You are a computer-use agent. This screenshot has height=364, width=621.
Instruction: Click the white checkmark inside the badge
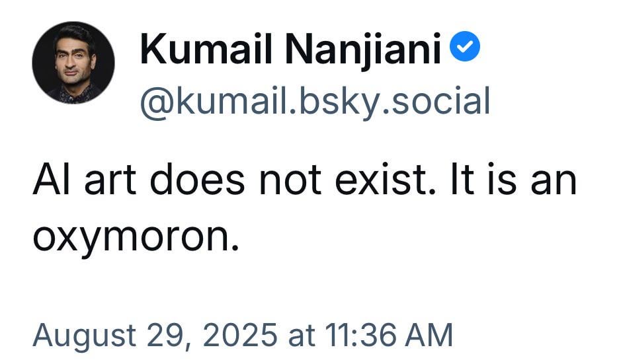[465, 47]
